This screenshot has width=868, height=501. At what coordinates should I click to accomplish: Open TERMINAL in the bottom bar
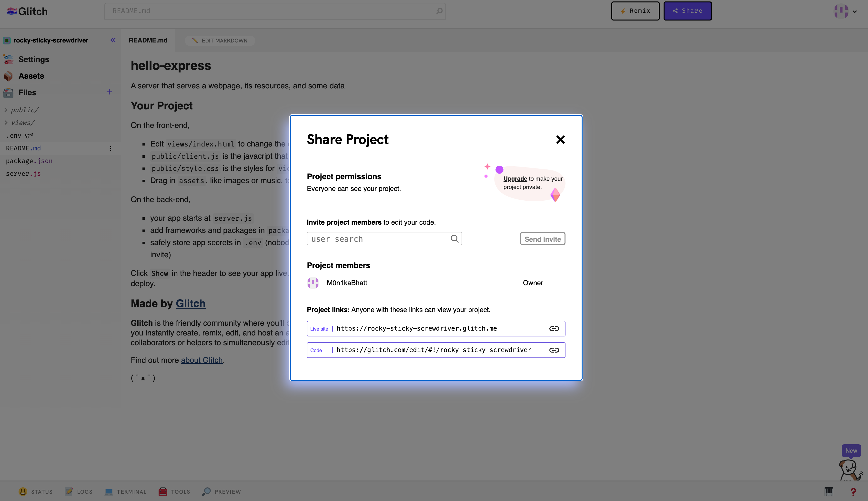[x=125, y=492]
